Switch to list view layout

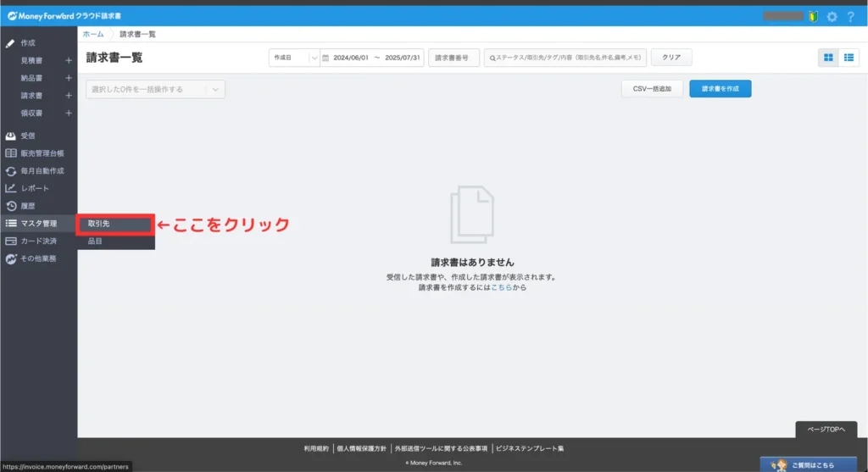(x=848, y=58)
